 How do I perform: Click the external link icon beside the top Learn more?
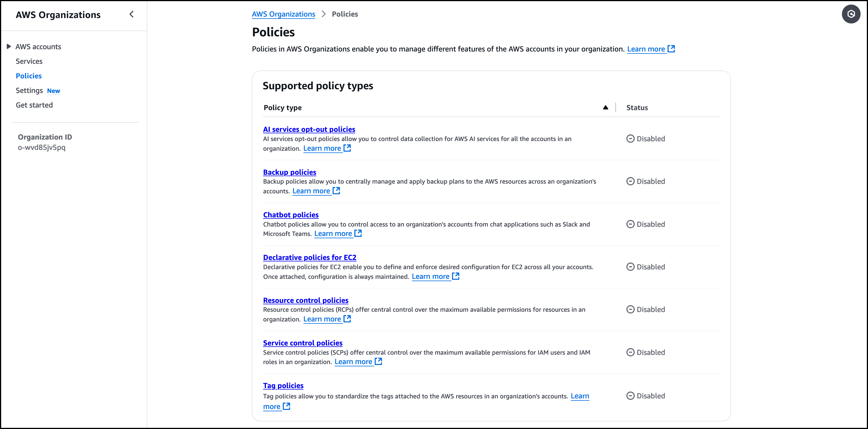click(x=671, y=49)
